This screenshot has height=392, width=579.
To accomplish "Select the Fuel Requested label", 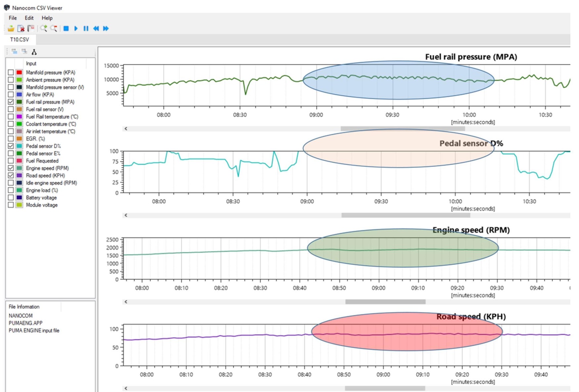I will 42,161.
